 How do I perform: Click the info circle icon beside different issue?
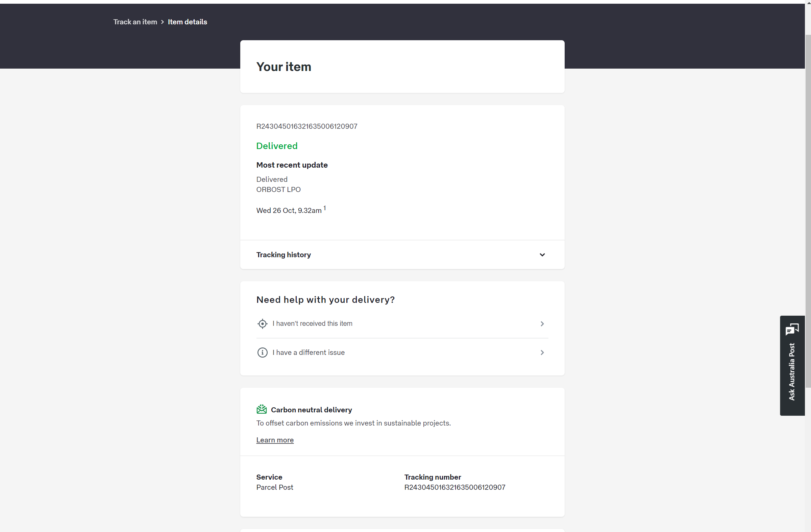(x=262, y=353)
